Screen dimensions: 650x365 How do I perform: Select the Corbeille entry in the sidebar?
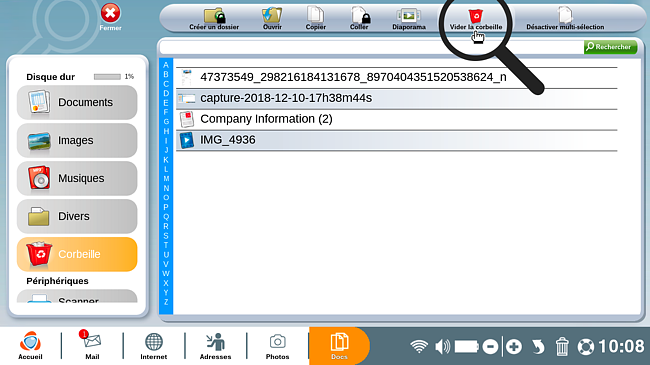[77, 254]
